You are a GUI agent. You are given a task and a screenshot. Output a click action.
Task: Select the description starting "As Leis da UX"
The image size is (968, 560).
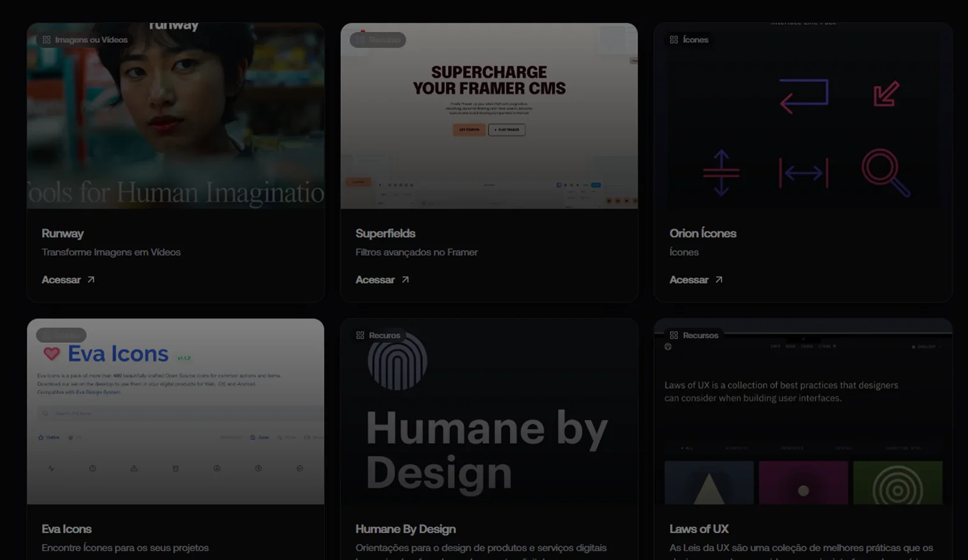pos(801,550)
